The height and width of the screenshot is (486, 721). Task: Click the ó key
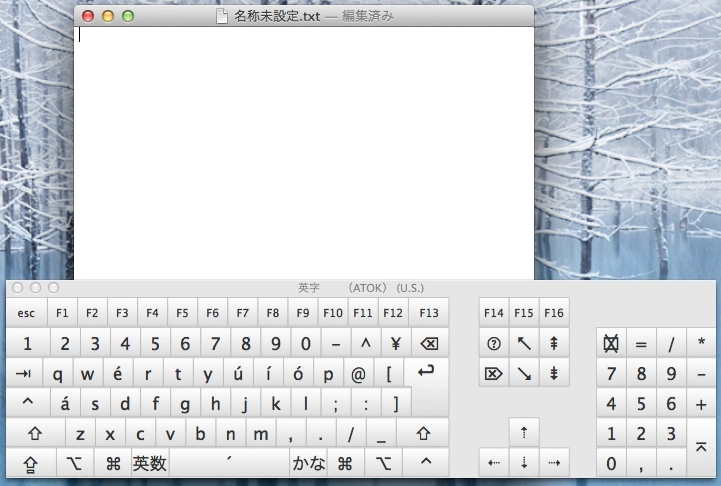coord(298,374)
